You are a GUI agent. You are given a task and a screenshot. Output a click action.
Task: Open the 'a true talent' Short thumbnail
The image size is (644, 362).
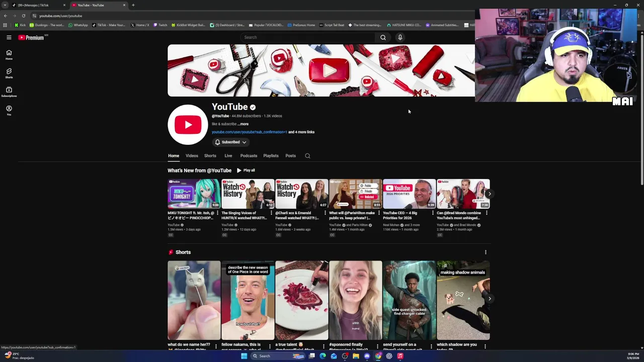point(301,300)
